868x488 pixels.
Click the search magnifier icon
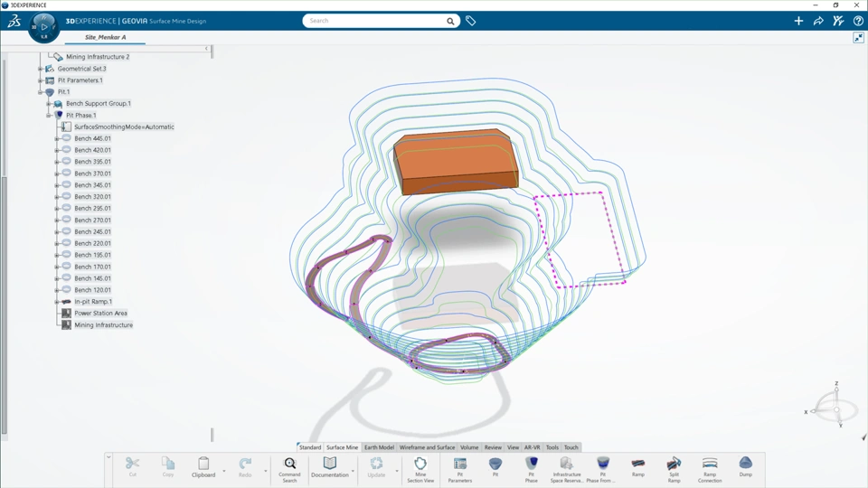(x=450, y=21)
